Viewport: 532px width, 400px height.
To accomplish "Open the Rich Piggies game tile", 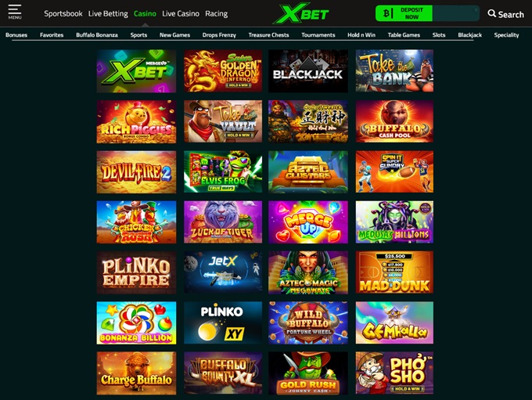I will click(136, 121).
